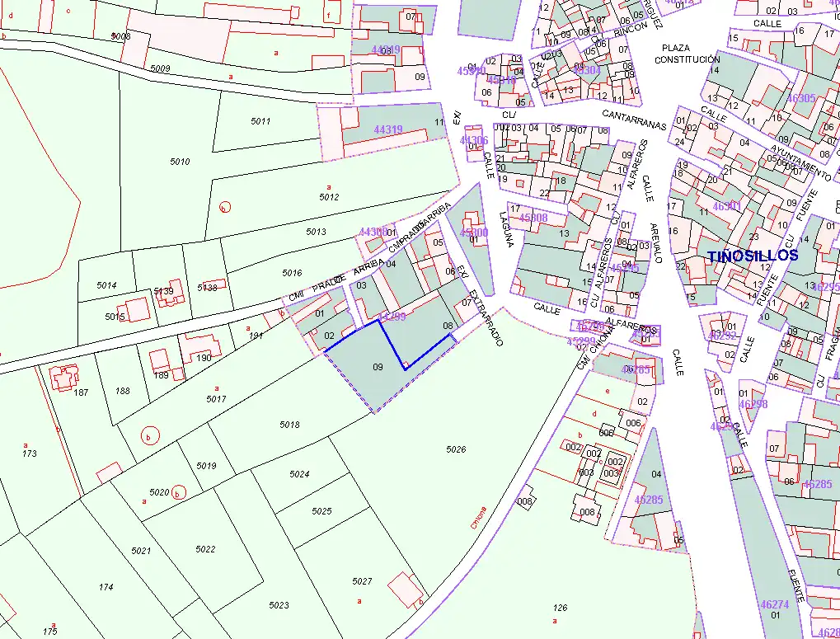The image size is (840, 639).
Task: Click parcel number 126
Action: (561, 608)
